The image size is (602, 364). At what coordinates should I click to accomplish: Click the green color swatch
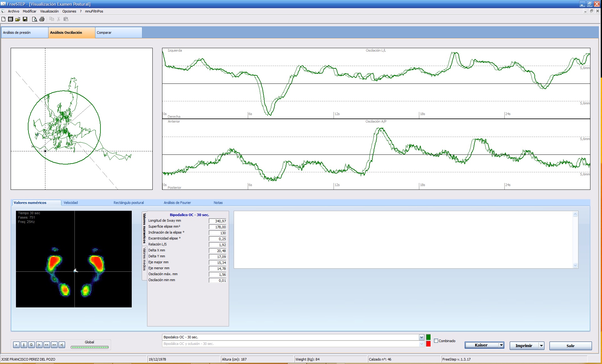[x=428, y=337]
